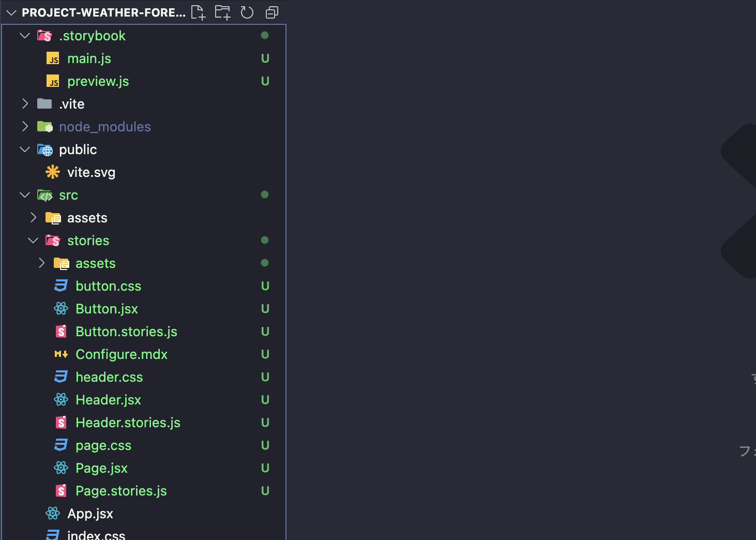
Task: Click the New File icon in explorer header
Action: (198, 12)
